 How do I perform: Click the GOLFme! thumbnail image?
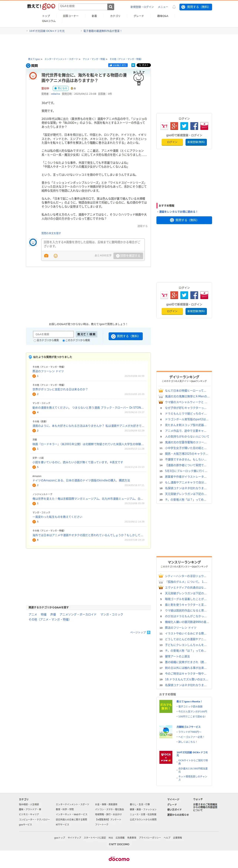point(166,732)
